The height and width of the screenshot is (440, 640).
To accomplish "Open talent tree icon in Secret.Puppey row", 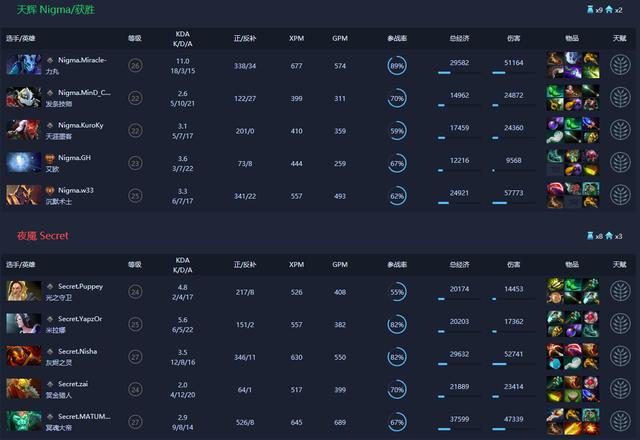I will click(x=620, y=291).
